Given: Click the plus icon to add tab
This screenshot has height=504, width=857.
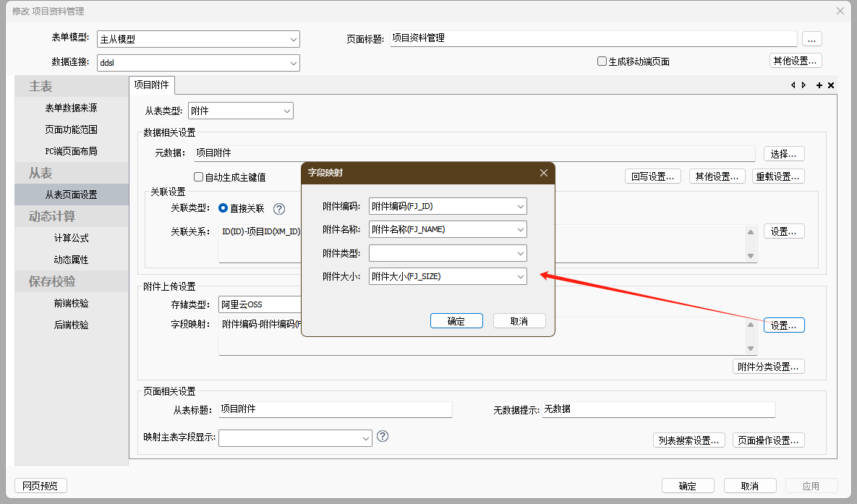Looking at the screenshot, I should pos(819,85).
